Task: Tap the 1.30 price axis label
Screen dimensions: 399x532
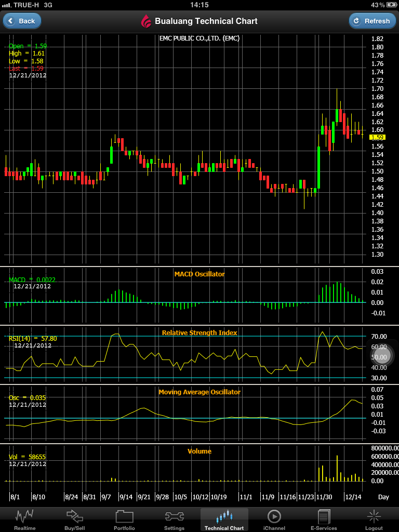Action: point(377,255)
